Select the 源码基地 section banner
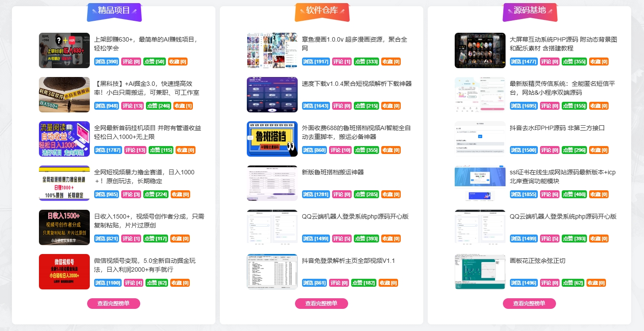644x331 pixels. tap(530, 12)
